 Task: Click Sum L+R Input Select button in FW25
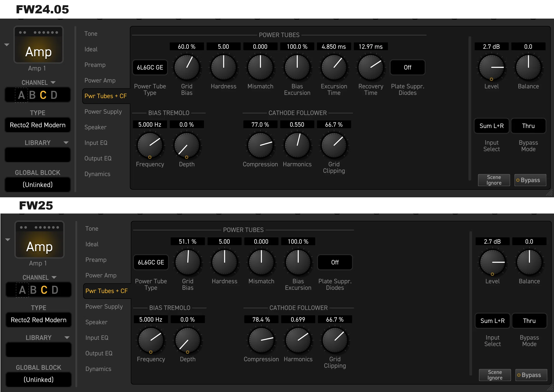(x=493, y=321)
